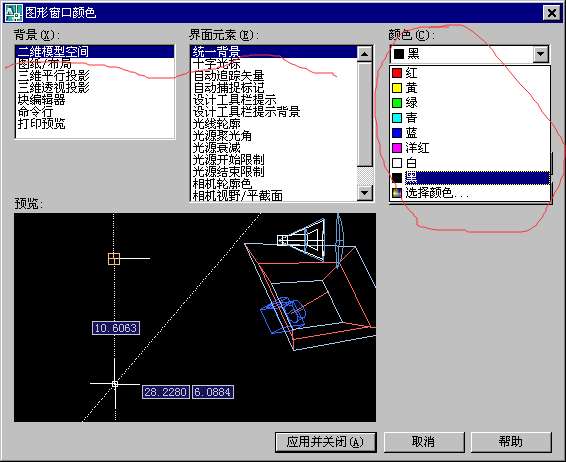Choose yellow (黄) from color list
The height and width of the screenshot is (462, 566).
click(x=470, y=88)
